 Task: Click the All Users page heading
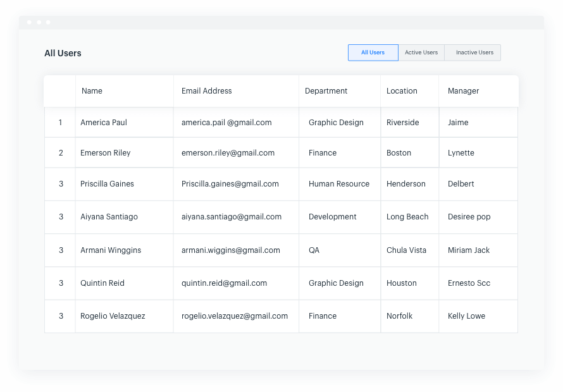(63, 53)
